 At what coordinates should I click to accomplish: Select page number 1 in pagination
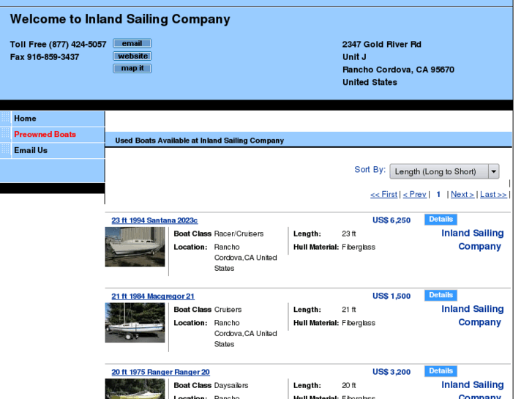pos(438,195)
